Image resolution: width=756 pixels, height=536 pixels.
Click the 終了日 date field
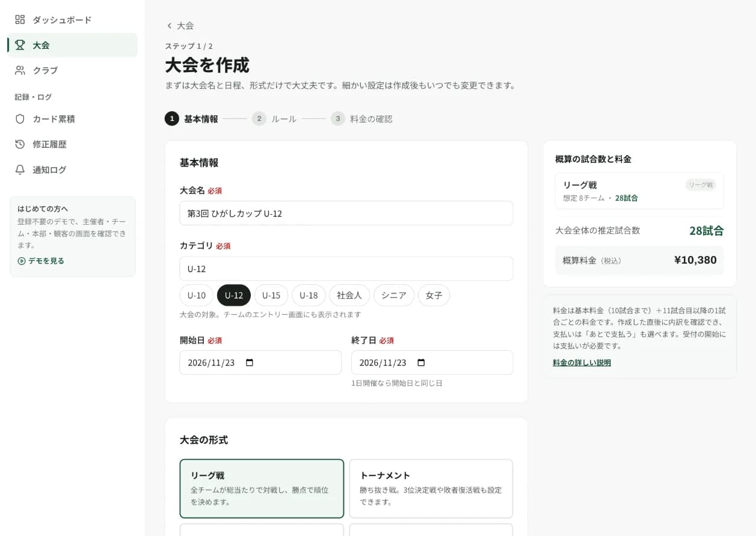pos(432,363)
